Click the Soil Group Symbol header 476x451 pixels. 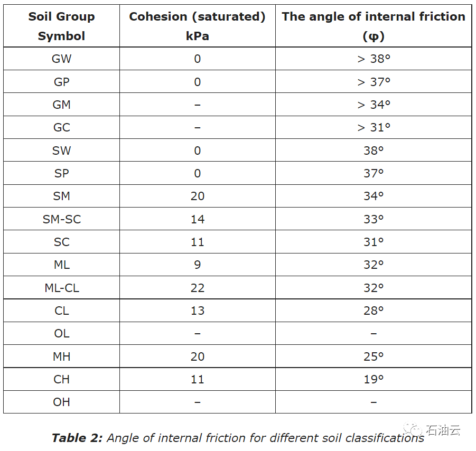click(61, 26)
